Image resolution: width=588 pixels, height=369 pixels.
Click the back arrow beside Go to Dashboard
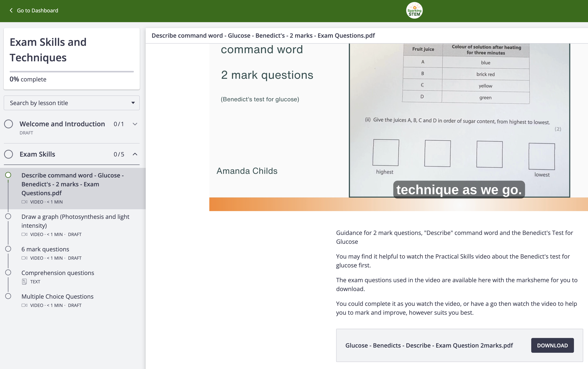click(11, 11)
